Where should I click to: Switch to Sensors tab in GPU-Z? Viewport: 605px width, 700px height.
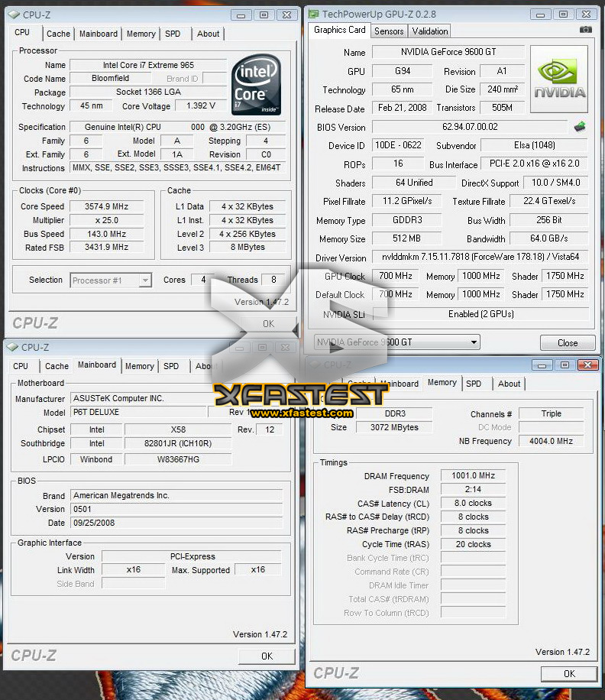(389, 31)
